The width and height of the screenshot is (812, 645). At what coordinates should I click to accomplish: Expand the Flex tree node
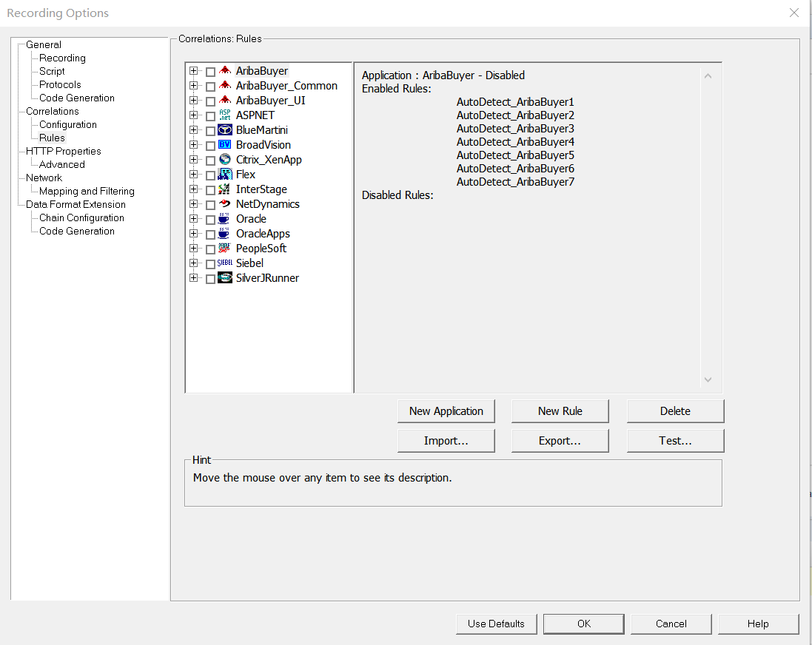194,174
